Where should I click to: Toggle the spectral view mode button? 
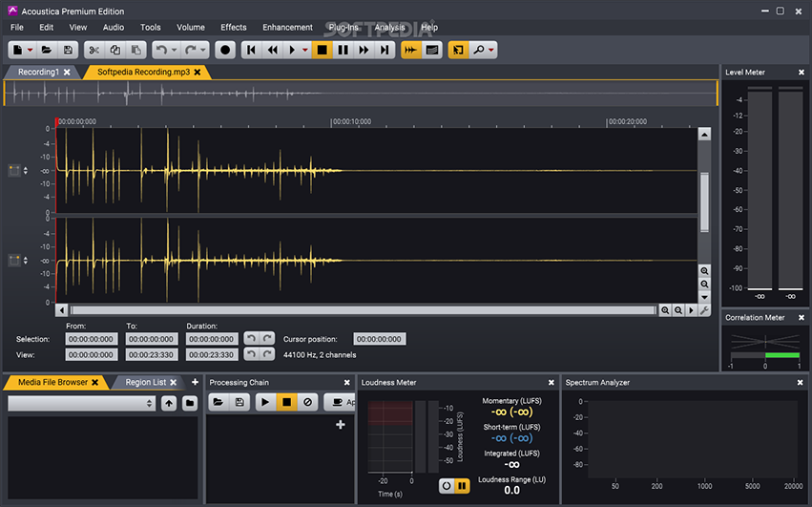click(432, 50)
